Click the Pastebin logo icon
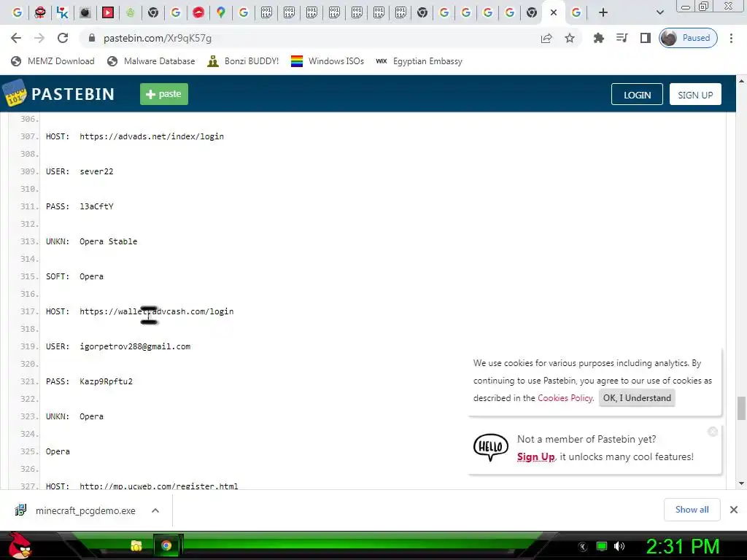Image resolution: width=747 pixels, height=560 pixels. point(15,93)
